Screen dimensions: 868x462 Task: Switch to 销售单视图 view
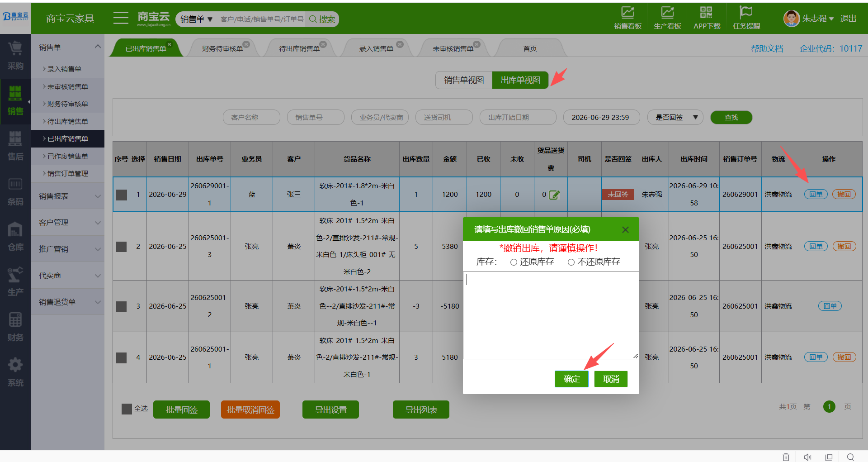click(x=464, y=80)
